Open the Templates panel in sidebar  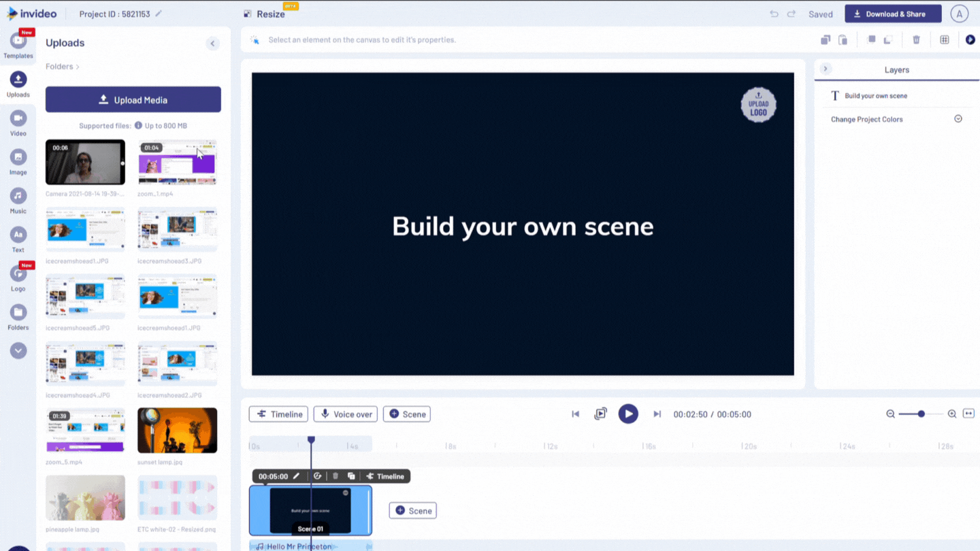coord(18,45)
